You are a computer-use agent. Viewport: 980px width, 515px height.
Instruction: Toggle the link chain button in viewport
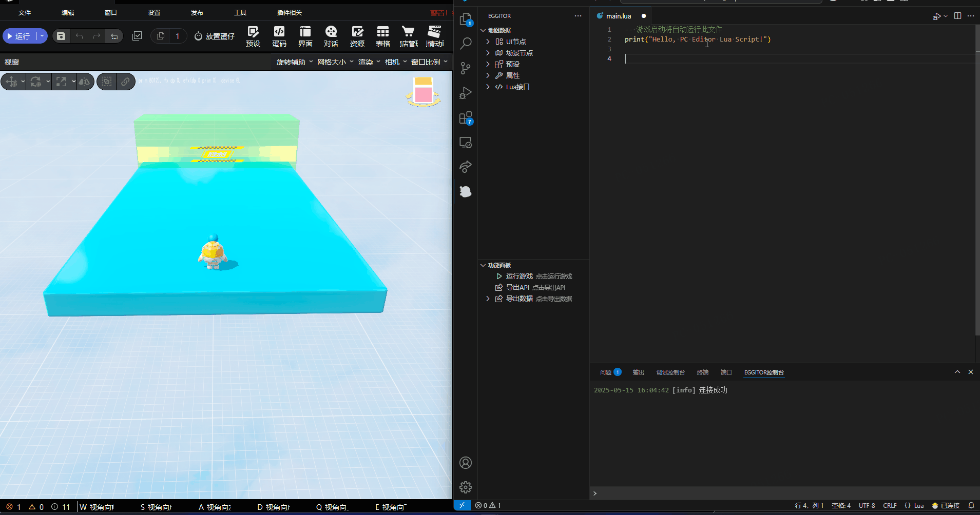coord(125,82)
